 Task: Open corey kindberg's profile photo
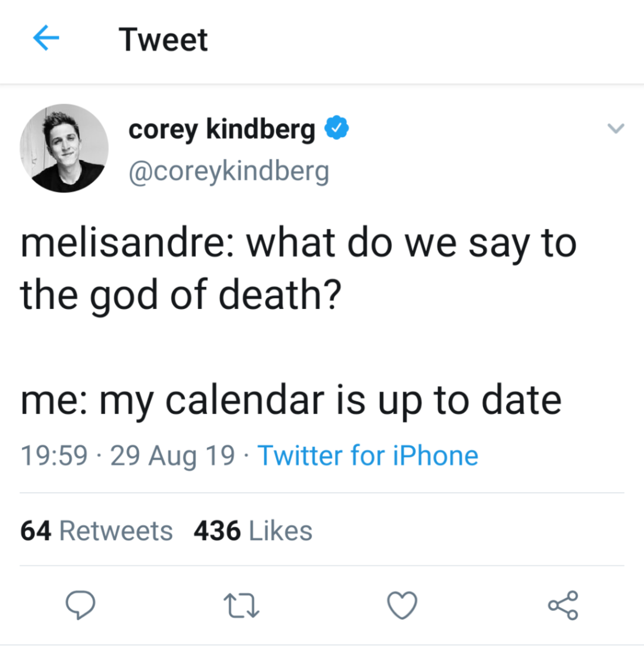tap(65, 148)
